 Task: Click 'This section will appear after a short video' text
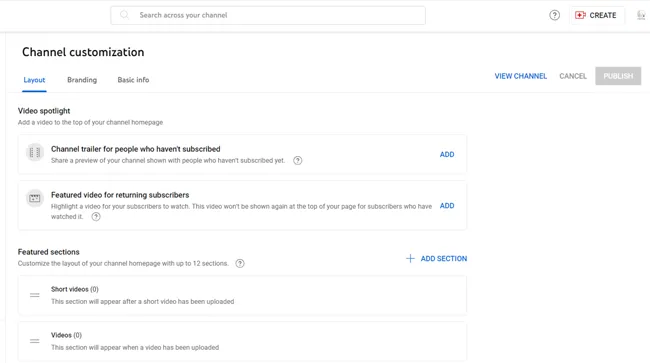click(x=143, y=302)
